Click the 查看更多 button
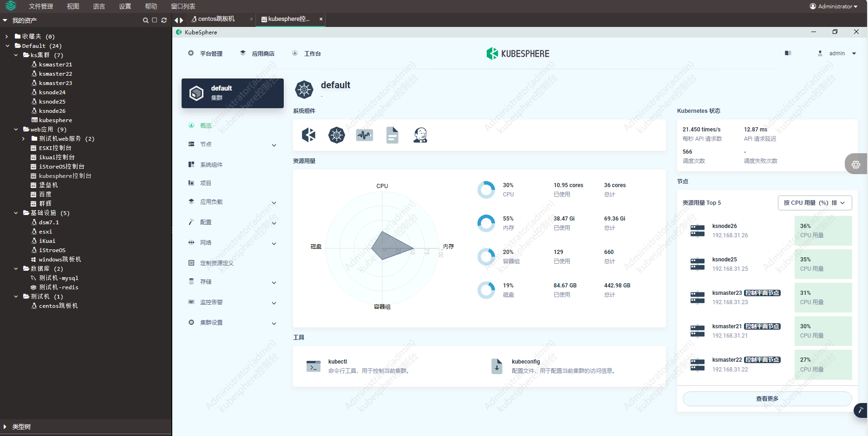The height and width of the screenshot is (436, 868). coord(767,399)
